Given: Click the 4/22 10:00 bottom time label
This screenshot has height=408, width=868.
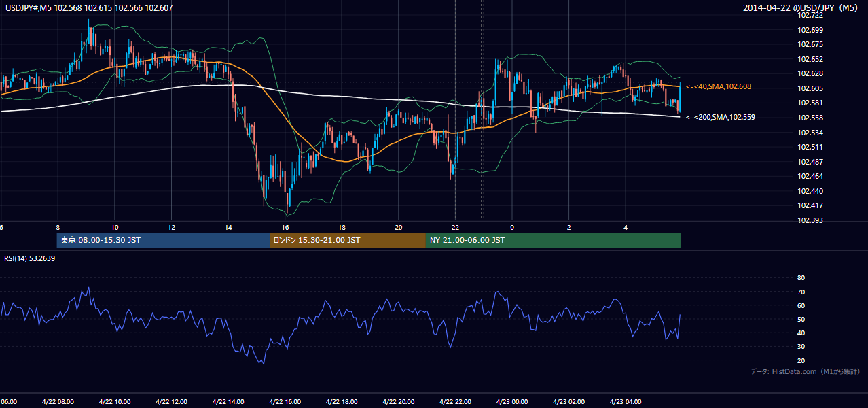Looking at the screenshot, I should point(115,402).
